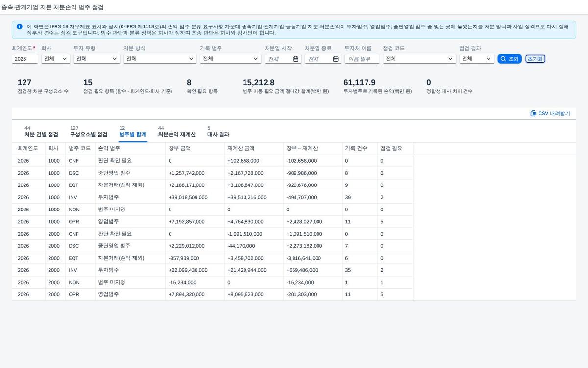Expand the 점검 결과 dropdown
The height and width of the screenshot is (368, 588).
point(477,59)
